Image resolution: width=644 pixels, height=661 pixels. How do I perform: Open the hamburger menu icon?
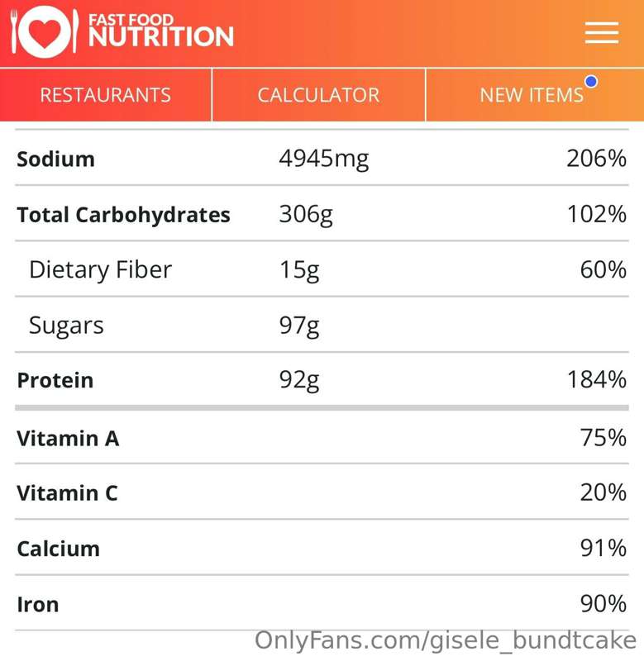coord(601,32)
